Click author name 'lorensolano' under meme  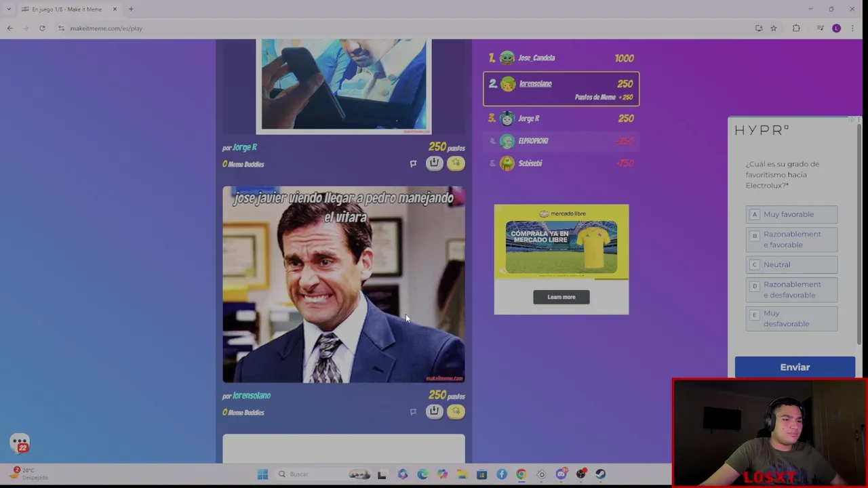(x=252, y=395)
